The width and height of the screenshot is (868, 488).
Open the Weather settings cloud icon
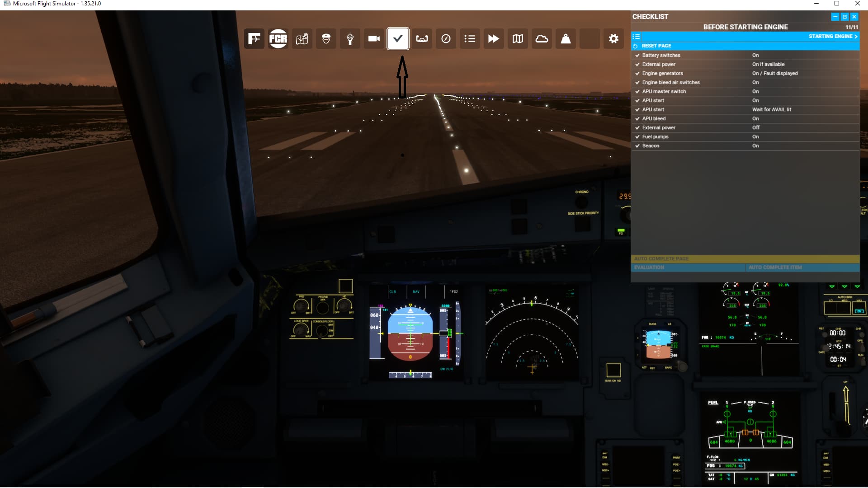tap(542, 38)
